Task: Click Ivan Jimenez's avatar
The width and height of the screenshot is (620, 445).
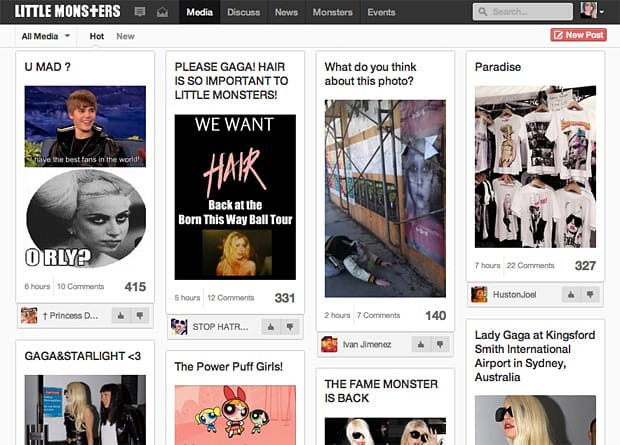Action: coord(329,345)
